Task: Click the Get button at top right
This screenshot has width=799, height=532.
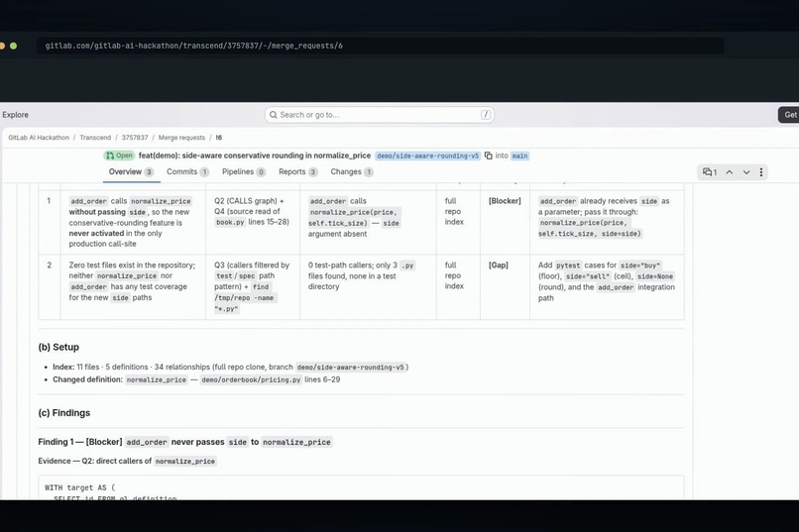Action: (x=789, y=115)
